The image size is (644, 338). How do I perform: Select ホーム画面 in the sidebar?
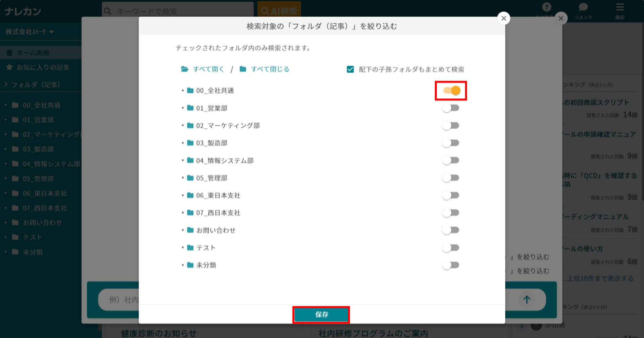33,53
